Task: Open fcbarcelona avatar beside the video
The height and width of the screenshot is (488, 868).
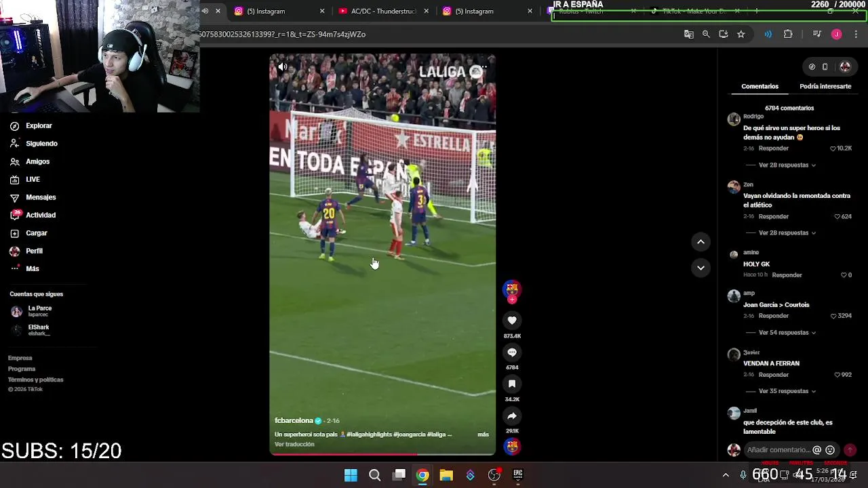Action: (x=512, y=290)
